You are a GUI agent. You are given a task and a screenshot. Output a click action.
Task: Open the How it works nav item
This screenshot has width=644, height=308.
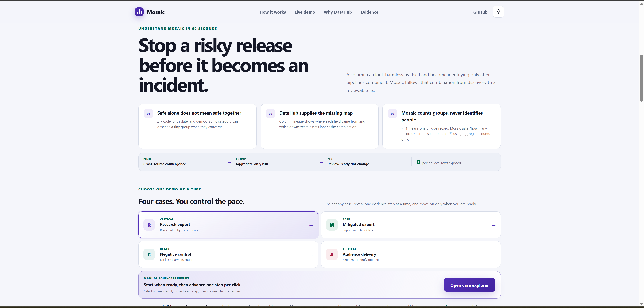click(272, 12)
